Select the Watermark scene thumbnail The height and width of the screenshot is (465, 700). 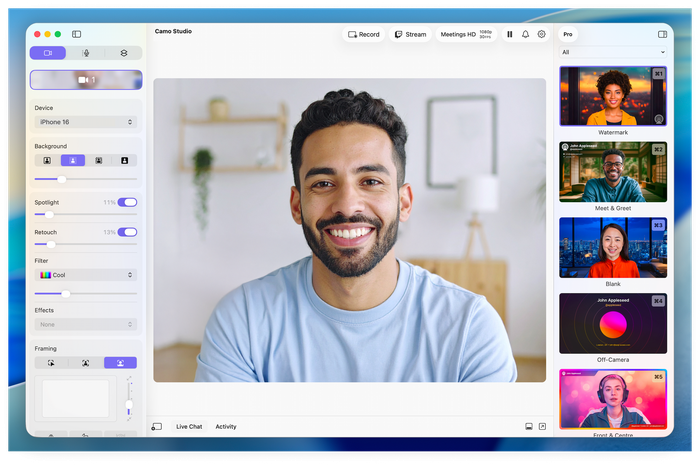tap(613, 96)
